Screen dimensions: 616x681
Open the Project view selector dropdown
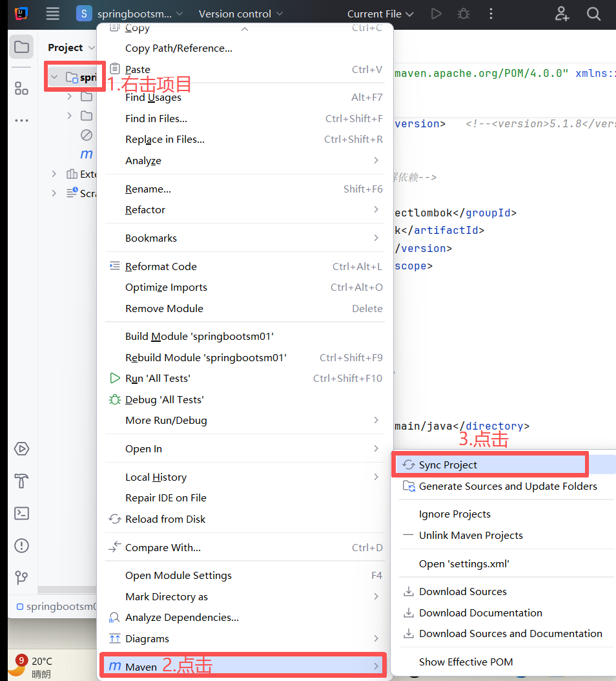click(72, 47)
